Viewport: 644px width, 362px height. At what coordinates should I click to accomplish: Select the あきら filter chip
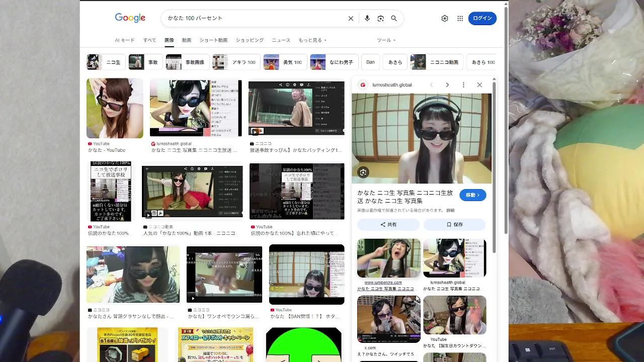395,62
